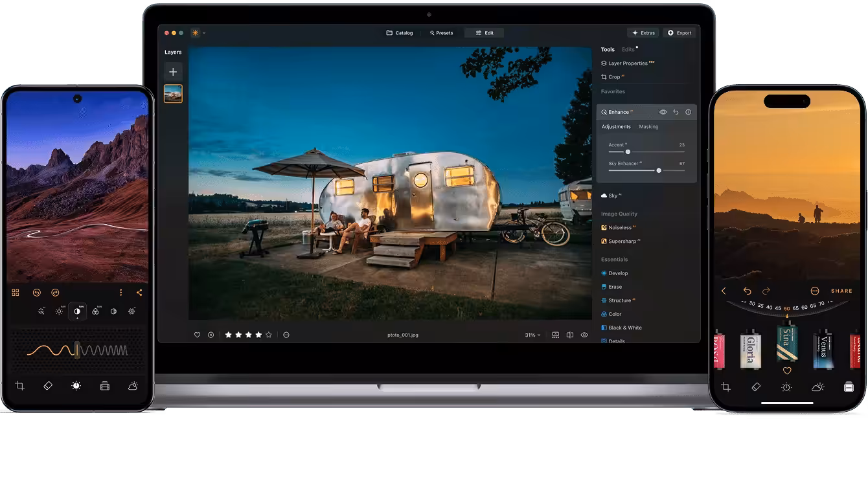Select the eraser tool on the left phone
Image resolution: width=868 pixels, height=483 pixels.
click(x=48, y=385)
